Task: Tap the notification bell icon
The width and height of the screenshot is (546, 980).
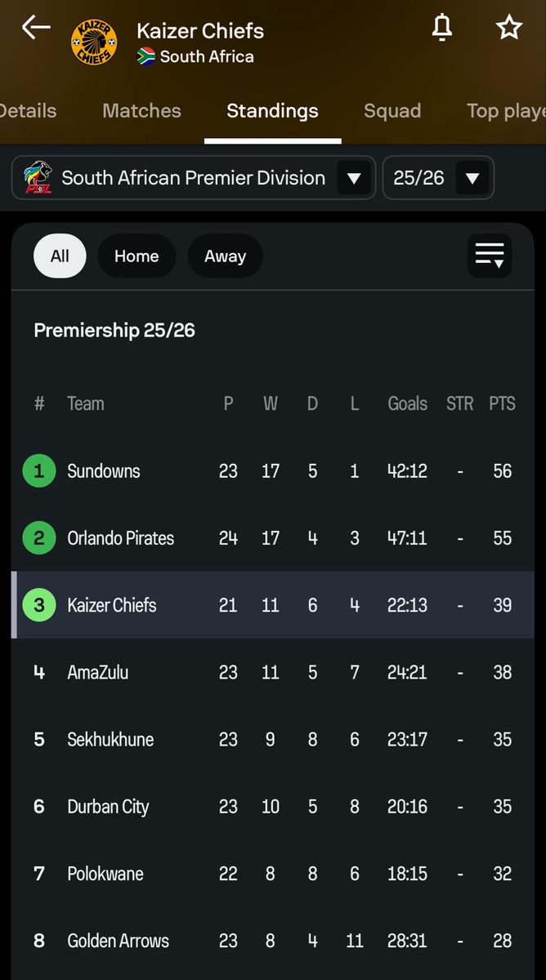Action: coord(442,28)
